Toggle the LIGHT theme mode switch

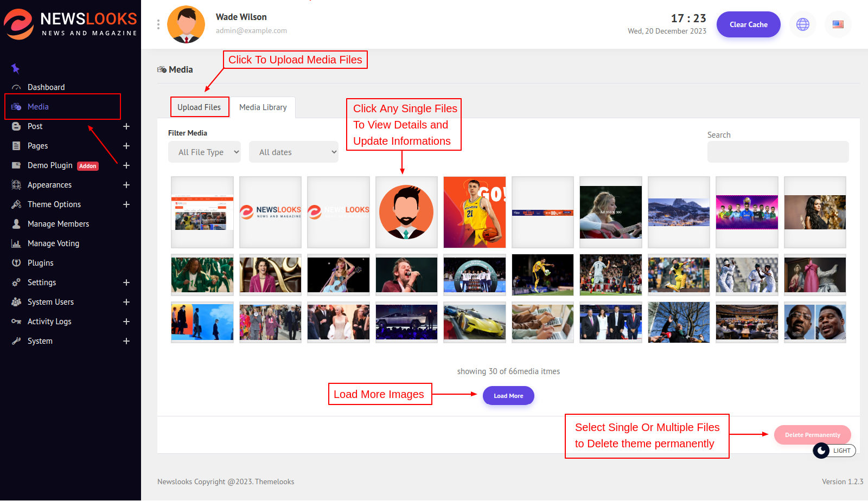pos(834,451)
